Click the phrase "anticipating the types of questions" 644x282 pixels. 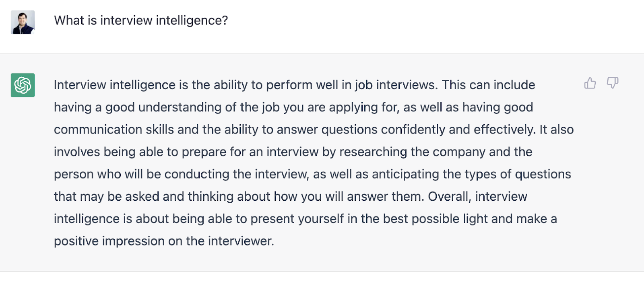tap(471, 174)
